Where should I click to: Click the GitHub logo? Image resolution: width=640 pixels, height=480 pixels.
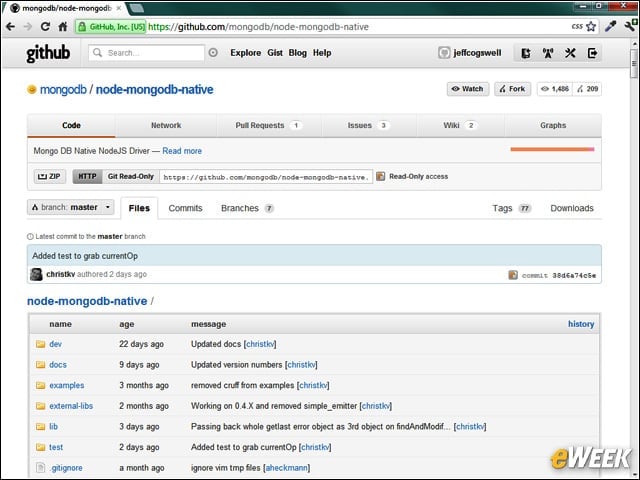pyautogui.click(x=48, y=53)
